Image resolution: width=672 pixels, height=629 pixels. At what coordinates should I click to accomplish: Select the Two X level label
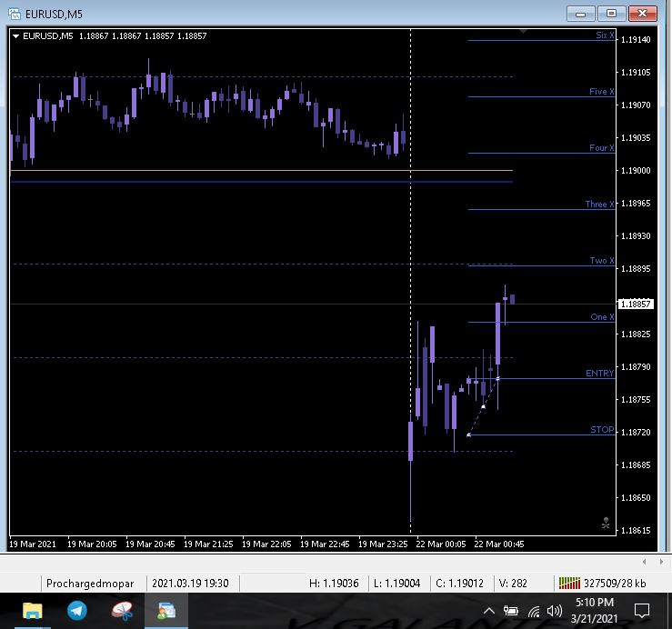coord(602,261)
